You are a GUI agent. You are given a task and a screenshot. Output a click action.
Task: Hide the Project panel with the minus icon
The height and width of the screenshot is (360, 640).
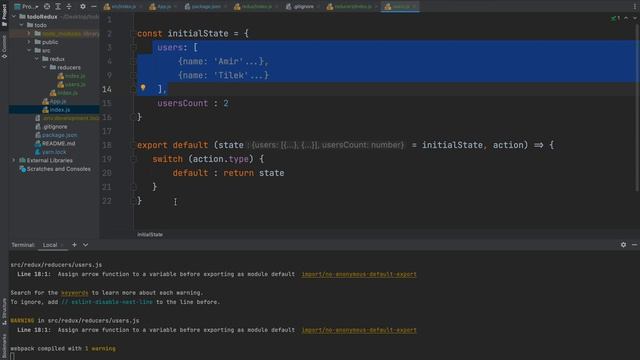93,7
